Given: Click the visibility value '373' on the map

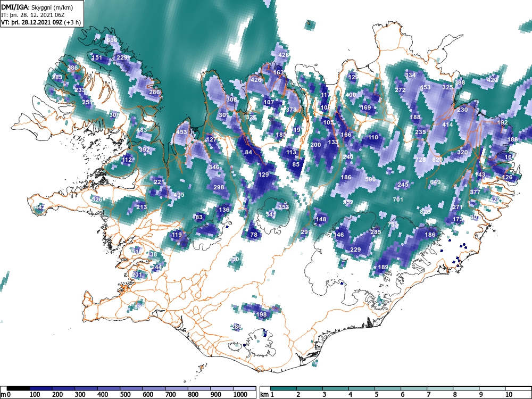Looking at the screenshot, I should click(x=291, y=110).
